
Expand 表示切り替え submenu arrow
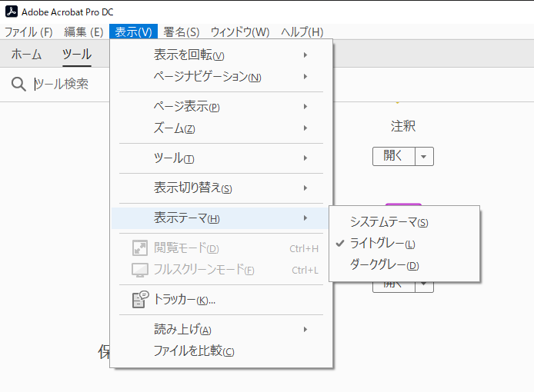[x=305, y=188]
